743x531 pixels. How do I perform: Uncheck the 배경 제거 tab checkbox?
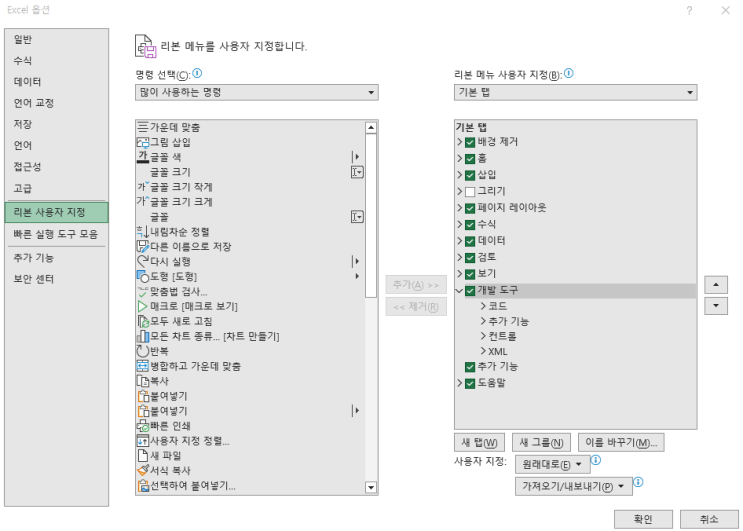[470, 142]
